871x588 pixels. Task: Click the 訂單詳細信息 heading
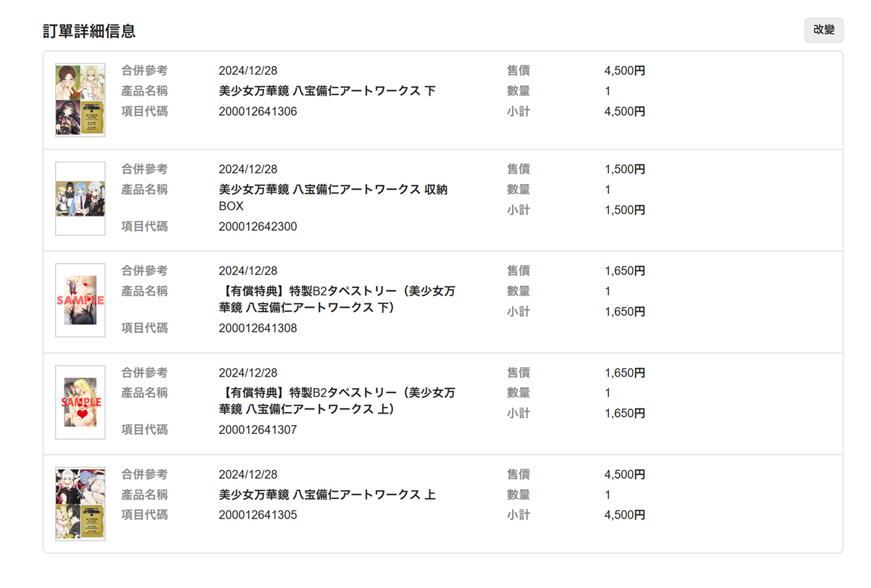pyautogui.click(x=89, y=31)
